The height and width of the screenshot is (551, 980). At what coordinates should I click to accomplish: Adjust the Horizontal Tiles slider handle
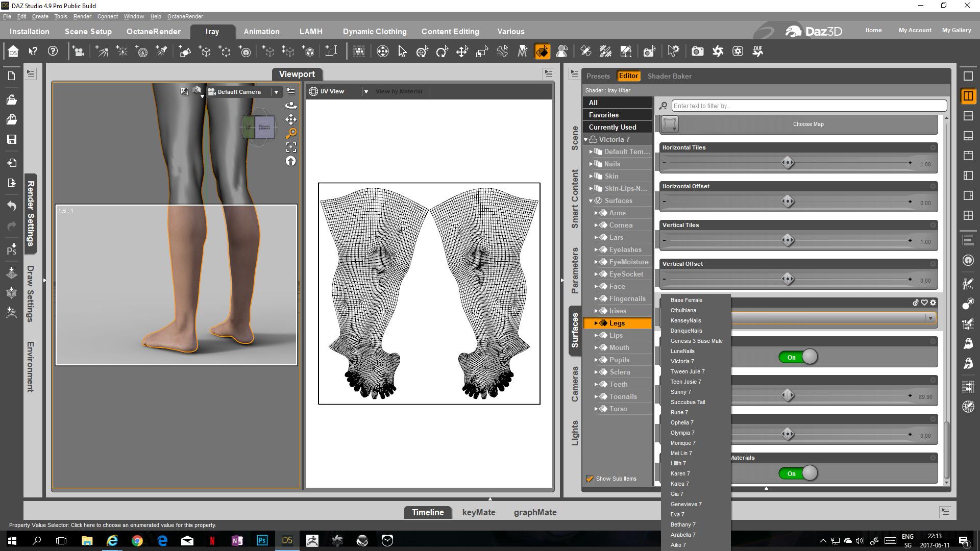coord(788,163)
